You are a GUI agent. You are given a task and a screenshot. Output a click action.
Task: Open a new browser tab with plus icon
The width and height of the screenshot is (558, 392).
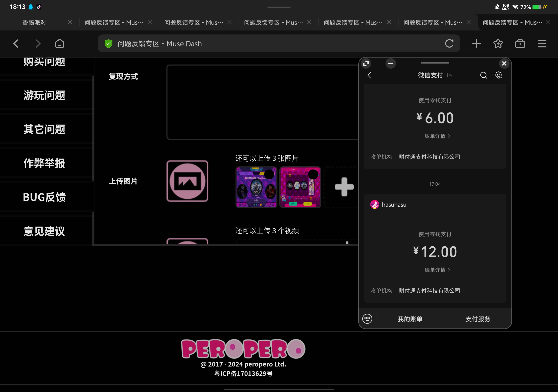(476, 44)
